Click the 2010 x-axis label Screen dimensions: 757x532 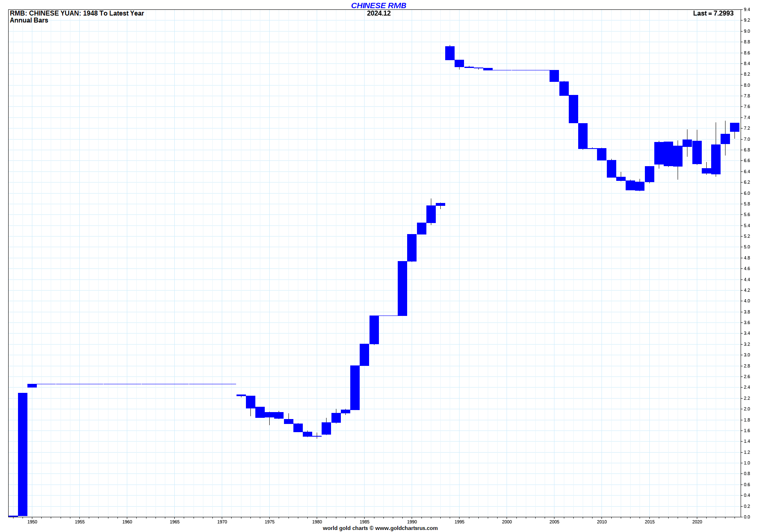pos(602,521)
